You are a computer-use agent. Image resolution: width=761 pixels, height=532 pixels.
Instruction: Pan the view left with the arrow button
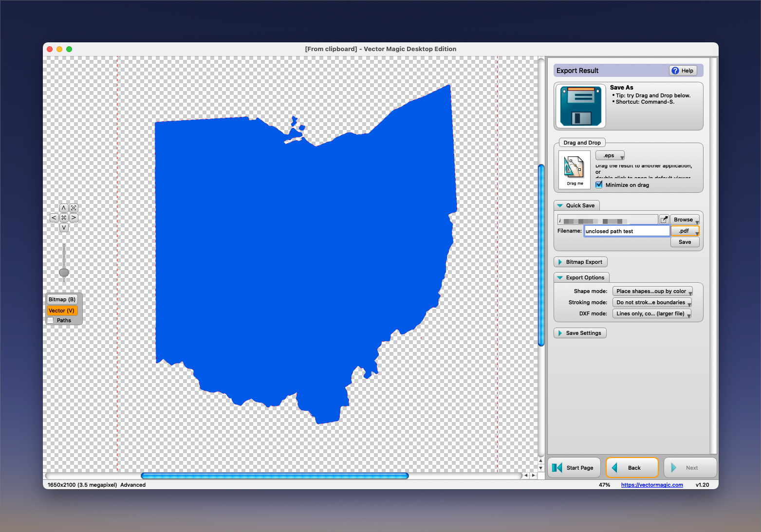click(x=54, y=218)
